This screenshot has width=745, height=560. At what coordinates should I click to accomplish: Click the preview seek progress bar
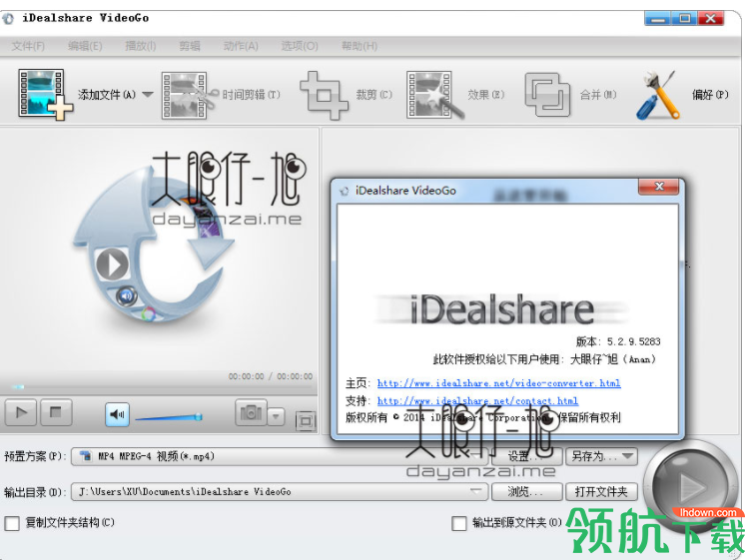click(159, 387)
